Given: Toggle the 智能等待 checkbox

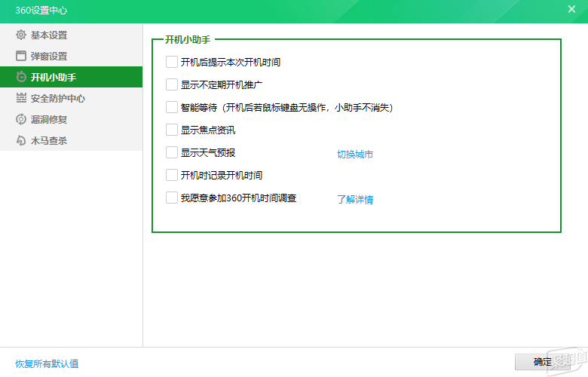Looking at the screenshot, I should pos(172,107).
